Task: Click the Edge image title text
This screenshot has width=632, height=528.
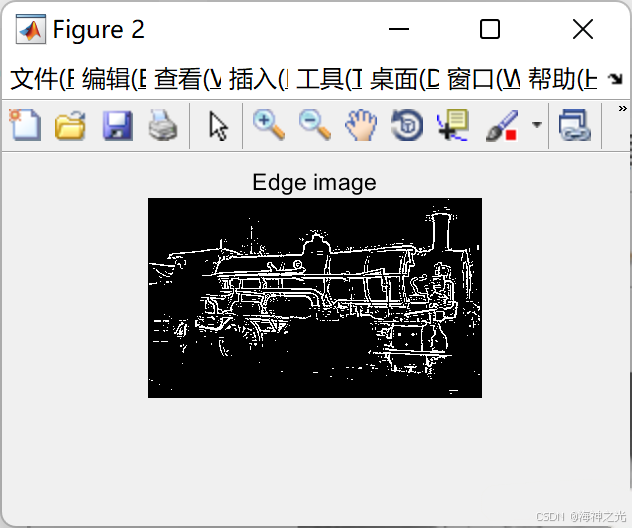Action: point(314,183)
